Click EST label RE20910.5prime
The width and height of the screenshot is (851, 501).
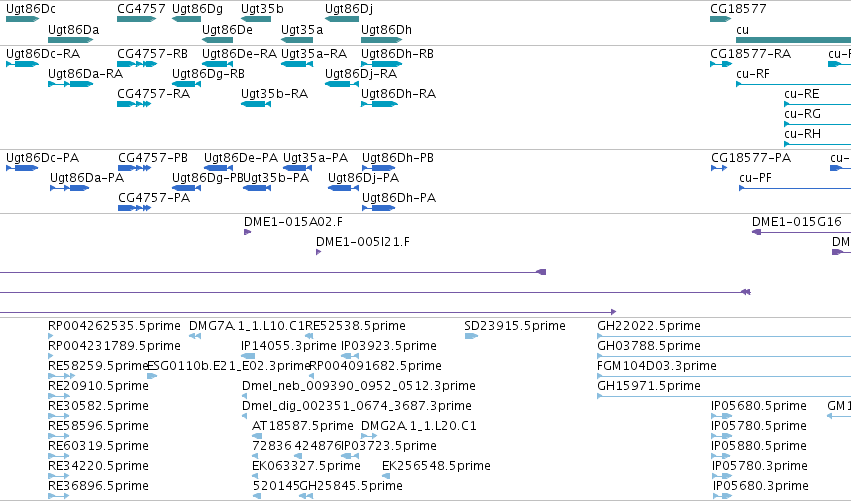pos(98,386)
